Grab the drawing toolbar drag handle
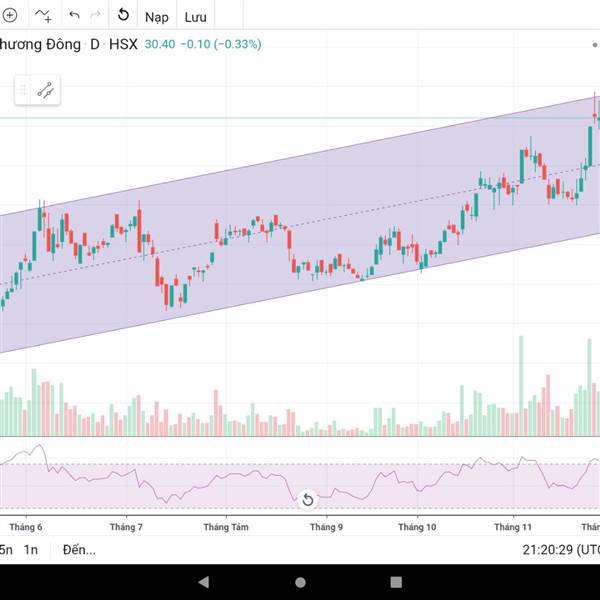The image size is (600, 600). 23,90
